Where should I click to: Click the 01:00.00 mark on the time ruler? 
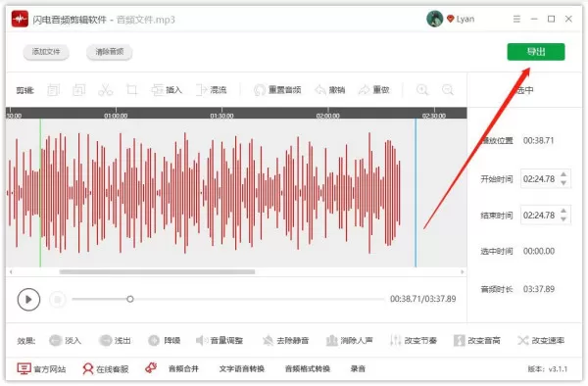(x=116, y=116)
